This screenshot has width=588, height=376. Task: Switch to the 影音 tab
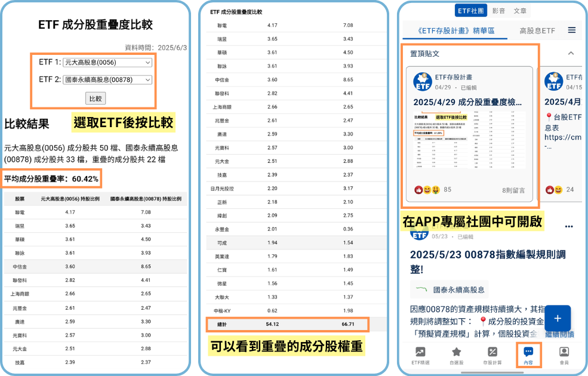(498, 11)
